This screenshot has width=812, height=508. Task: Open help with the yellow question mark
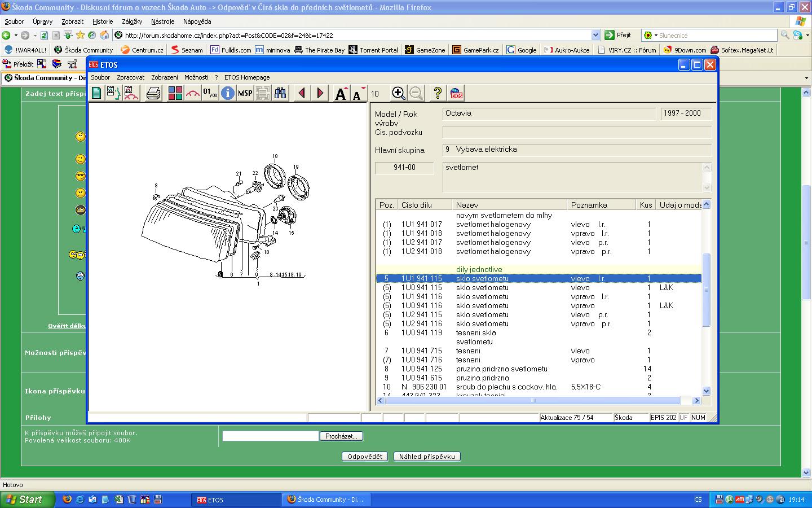(x=438, y=93)
